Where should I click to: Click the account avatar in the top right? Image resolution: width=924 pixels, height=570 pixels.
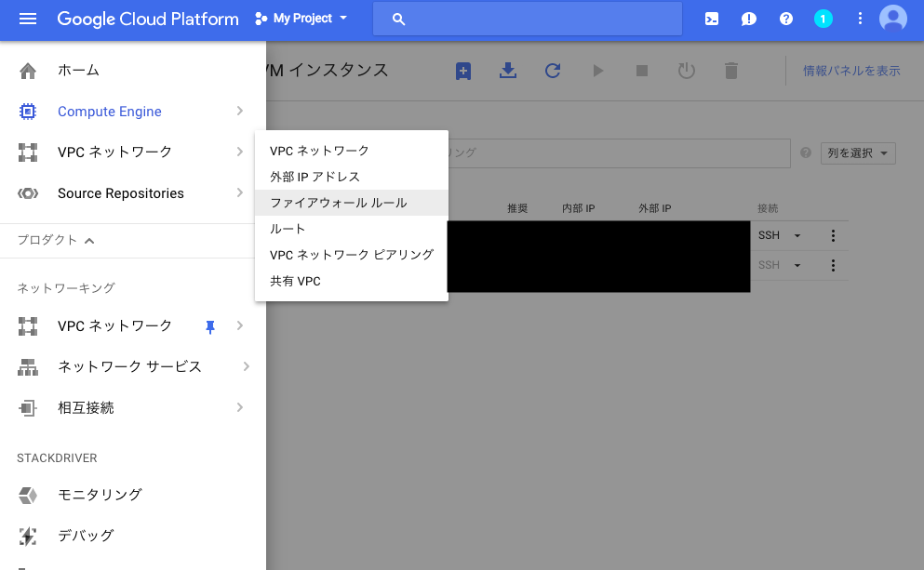[x=892, y=19]
